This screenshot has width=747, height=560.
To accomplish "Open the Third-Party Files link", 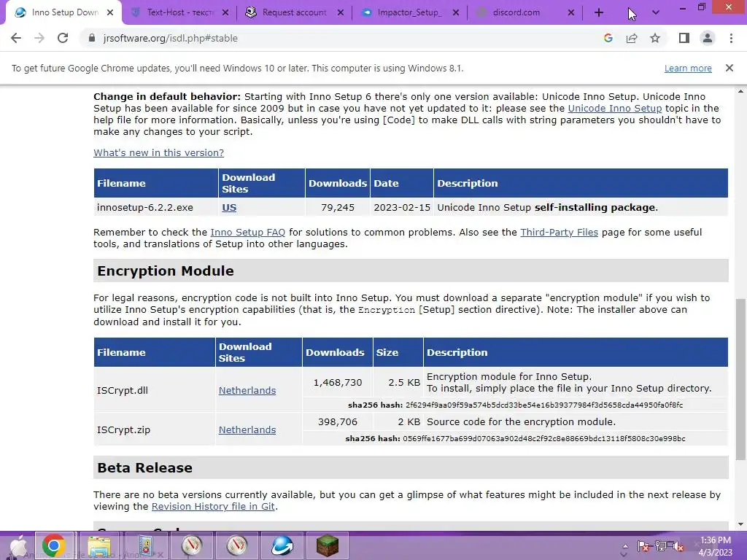I will (x=559, y=232).
